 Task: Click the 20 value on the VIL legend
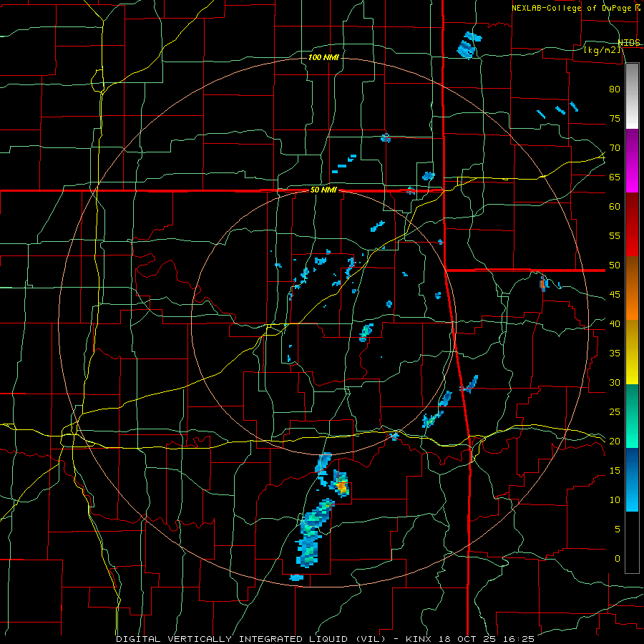coord(615,441)
